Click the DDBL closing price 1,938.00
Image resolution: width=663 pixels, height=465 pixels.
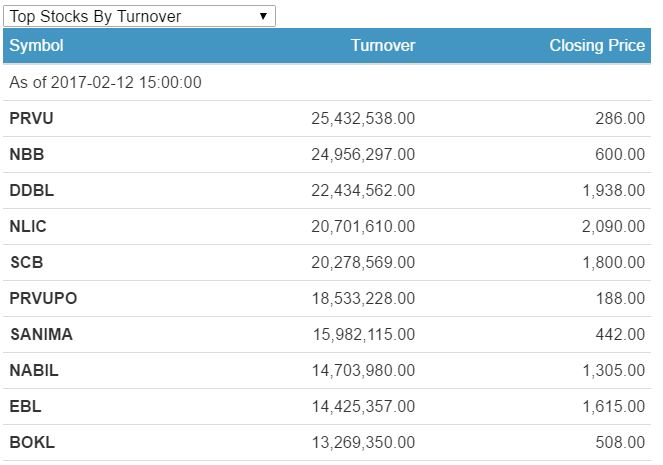click(614, 191)
